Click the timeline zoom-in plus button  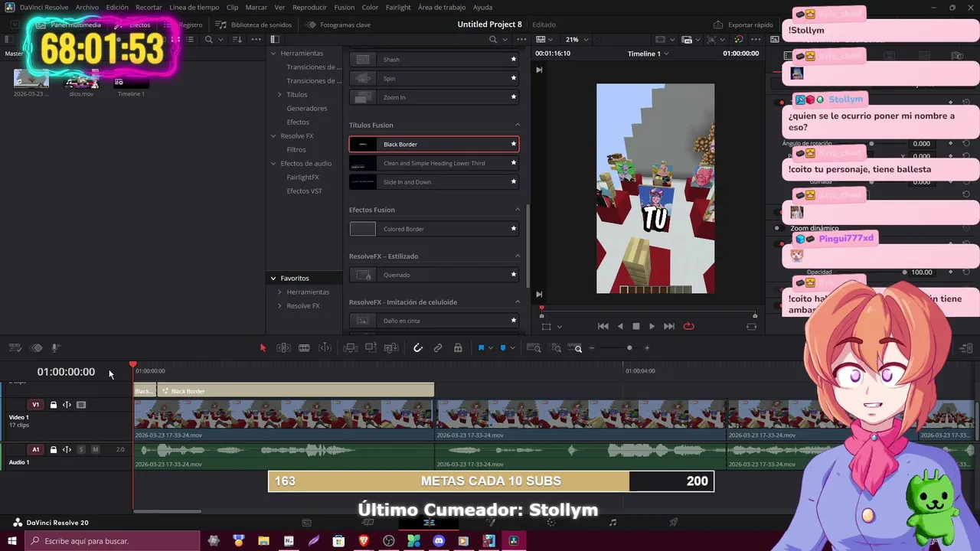tap(647, 348)
